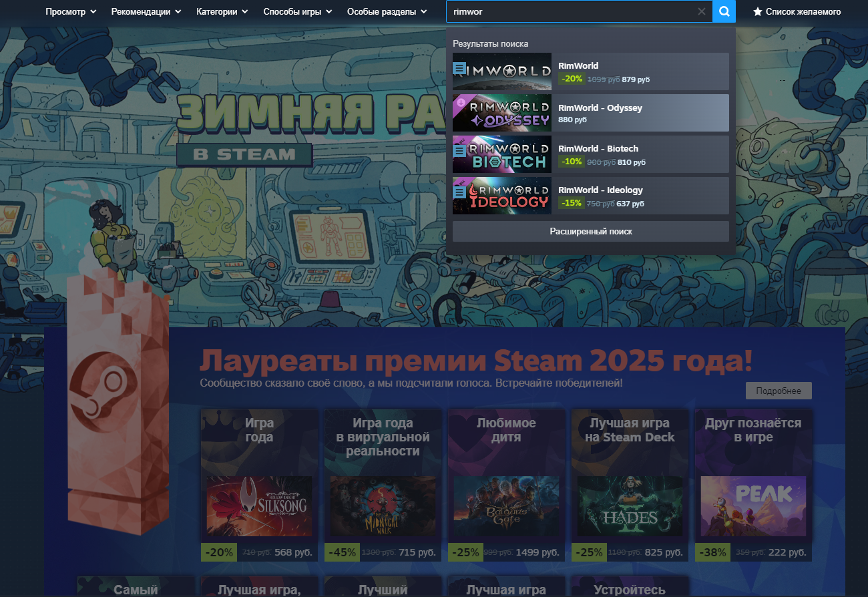Open the Способы игры dropdown

pos(298,11)
